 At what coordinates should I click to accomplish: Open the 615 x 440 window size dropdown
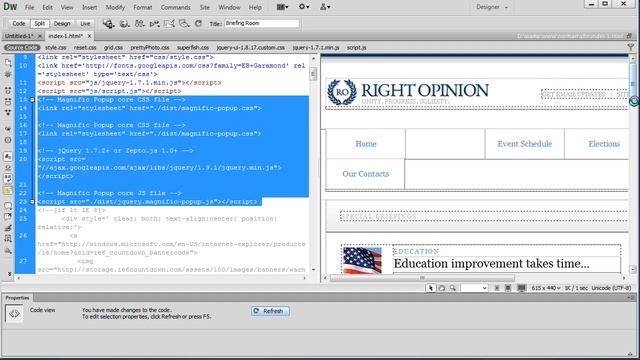point(546,288)
